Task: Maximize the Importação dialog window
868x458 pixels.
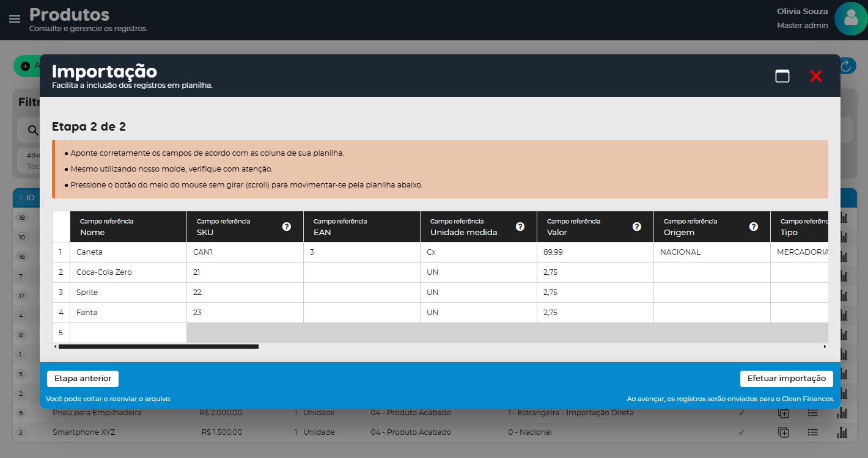Action: pos(782,76)
